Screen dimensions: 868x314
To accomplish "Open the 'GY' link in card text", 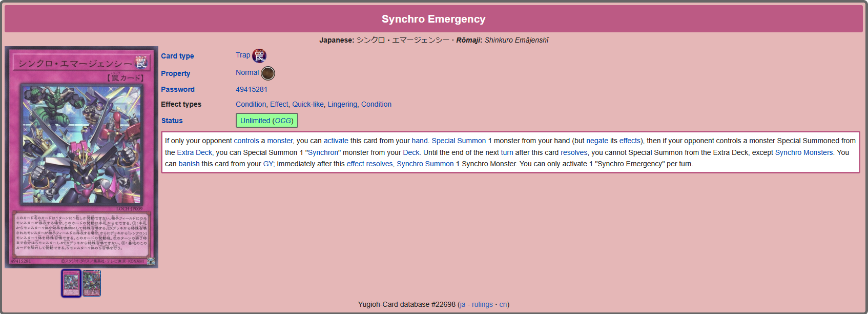I will (x=268, y=164).
